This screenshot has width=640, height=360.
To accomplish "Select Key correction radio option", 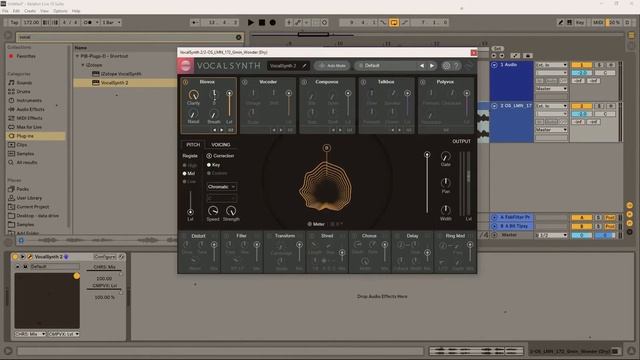I will (x=209, y=165).
